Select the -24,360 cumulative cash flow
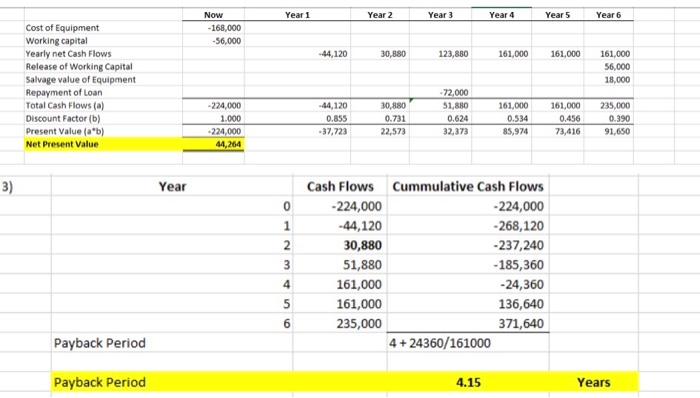 click(521, 284)
